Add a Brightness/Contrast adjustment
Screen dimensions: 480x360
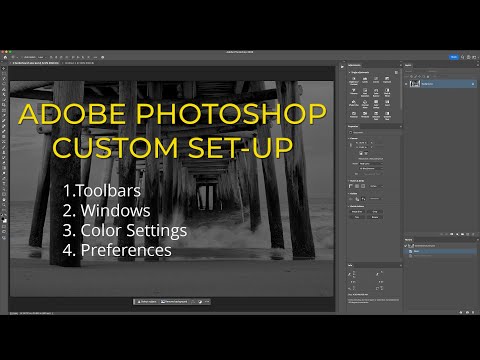click(x=354, y=80)
